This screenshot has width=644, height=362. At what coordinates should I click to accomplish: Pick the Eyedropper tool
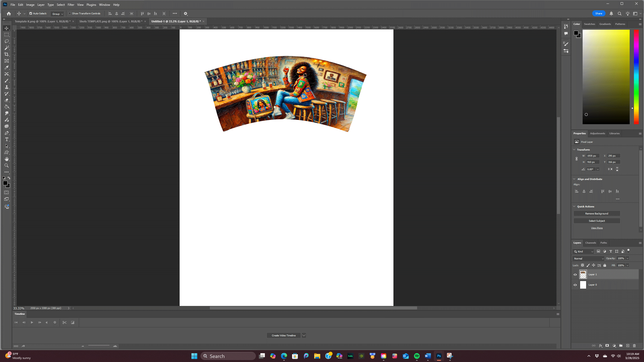click(x=7, y=67)
